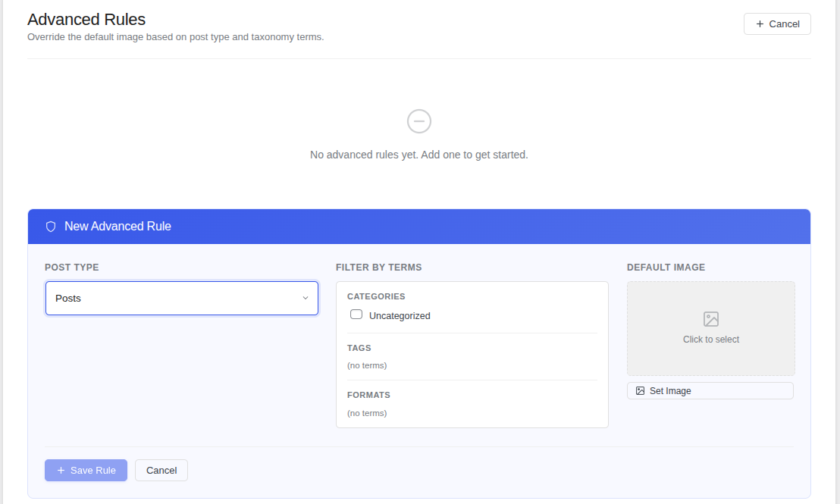This screenshot has width=840, height=504.
Task: Click the '(no terms)' text under FORMATS
Action: pos(367,412)
